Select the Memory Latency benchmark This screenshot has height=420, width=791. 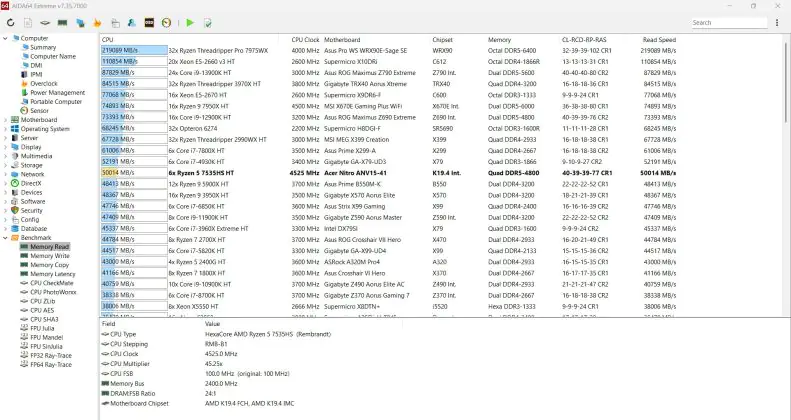(x=52, y=274)
